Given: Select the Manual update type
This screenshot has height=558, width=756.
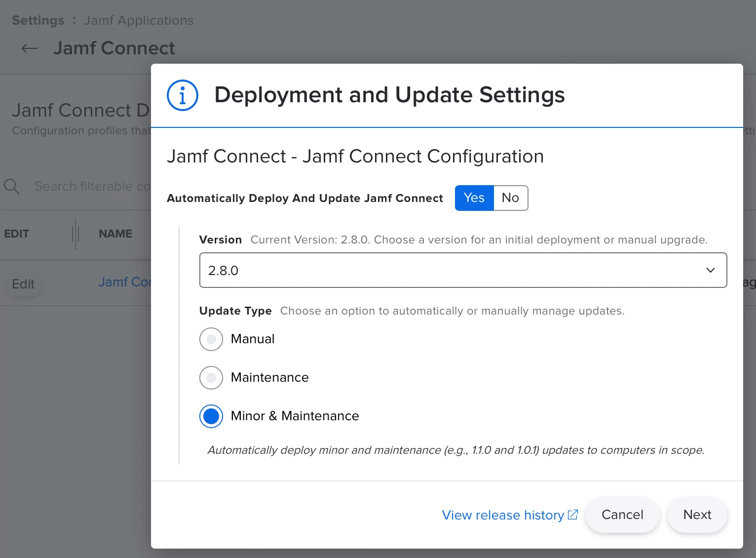Looking at the screenshot, I should tap(211, 339).
